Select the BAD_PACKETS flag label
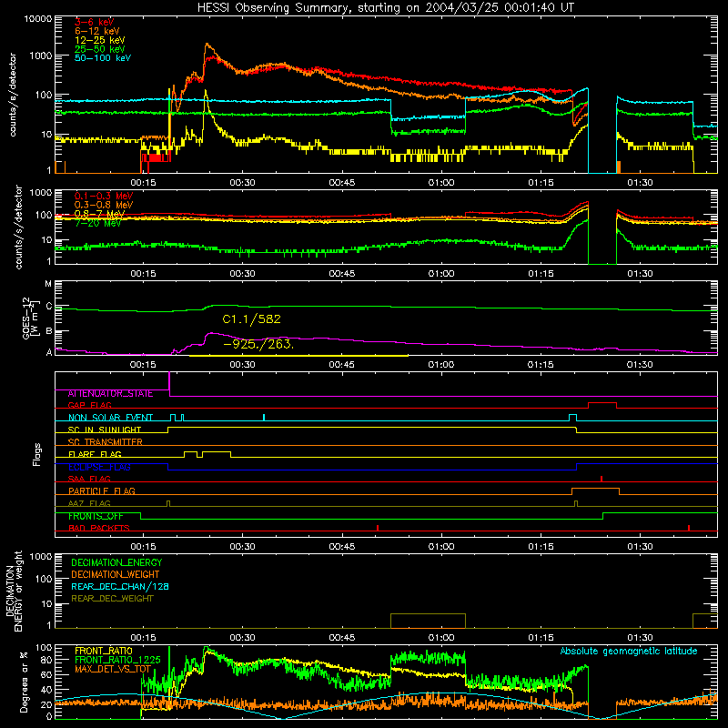This screenshot has height=728, width=728. (x=99, y=528)
